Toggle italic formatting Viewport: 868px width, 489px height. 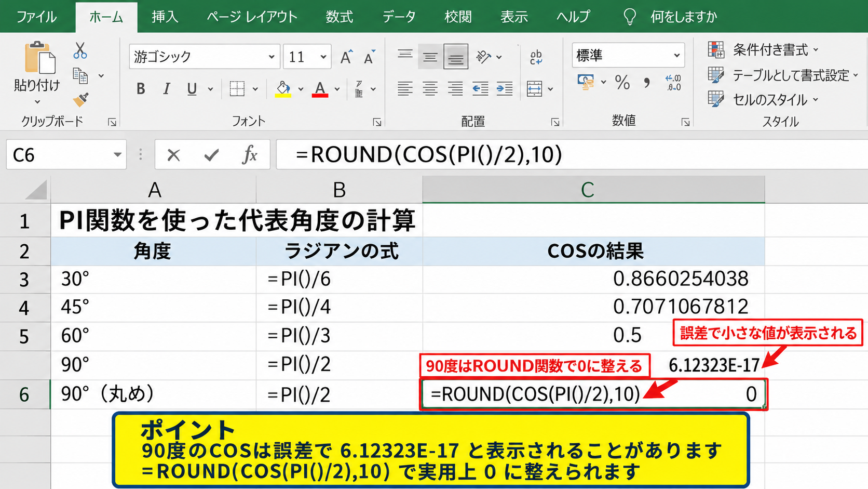(166, 89)
